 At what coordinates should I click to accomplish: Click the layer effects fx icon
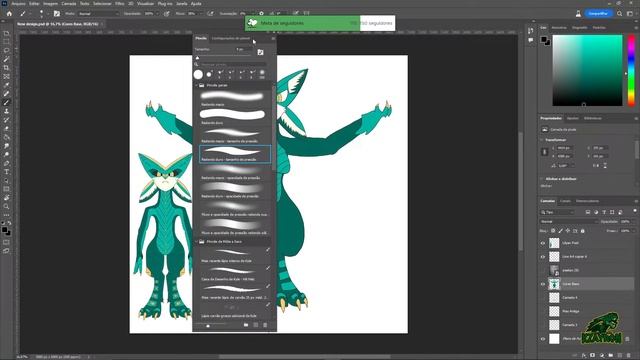pos(584,356)
